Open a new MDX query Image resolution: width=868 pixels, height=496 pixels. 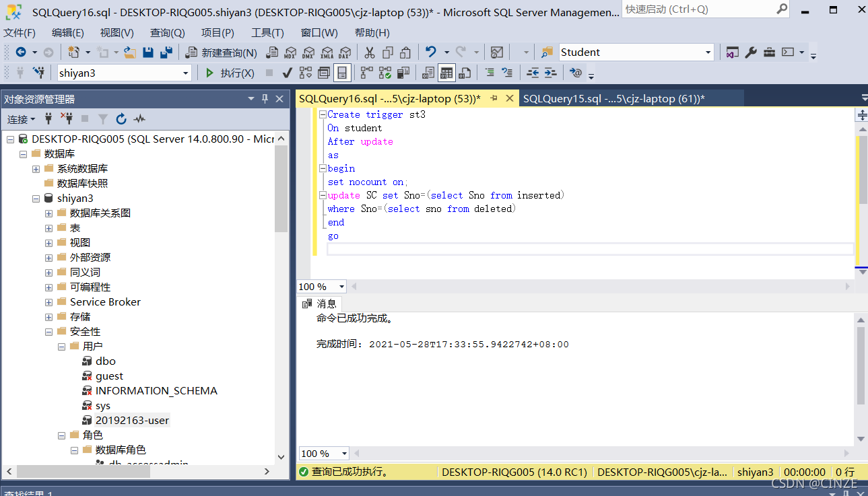point(290,52)
